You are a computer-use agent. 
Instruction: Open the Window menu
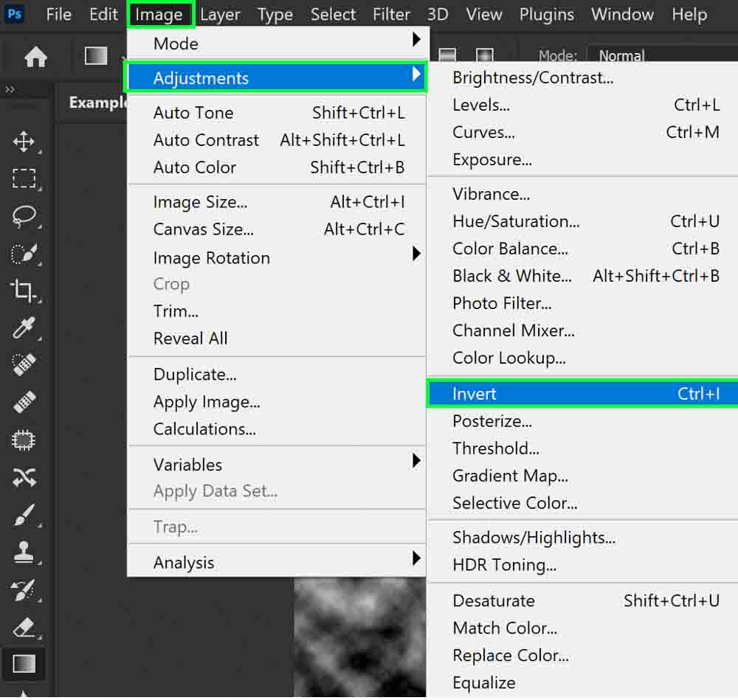click(x=622, y=15)
